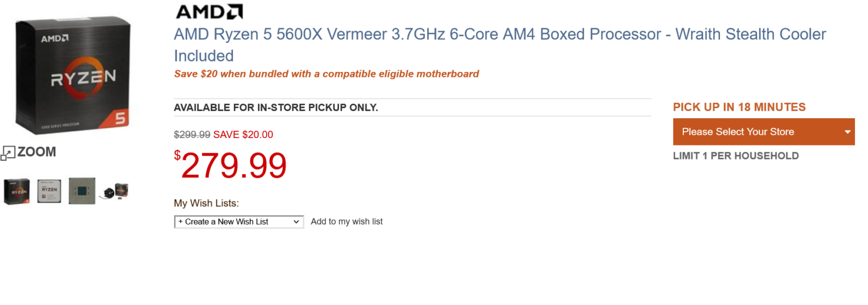The height and width of the screenshot is (305, 868).
Task: Expand the Please Select Your Store dropdown
Action: [x=763, y=132]
